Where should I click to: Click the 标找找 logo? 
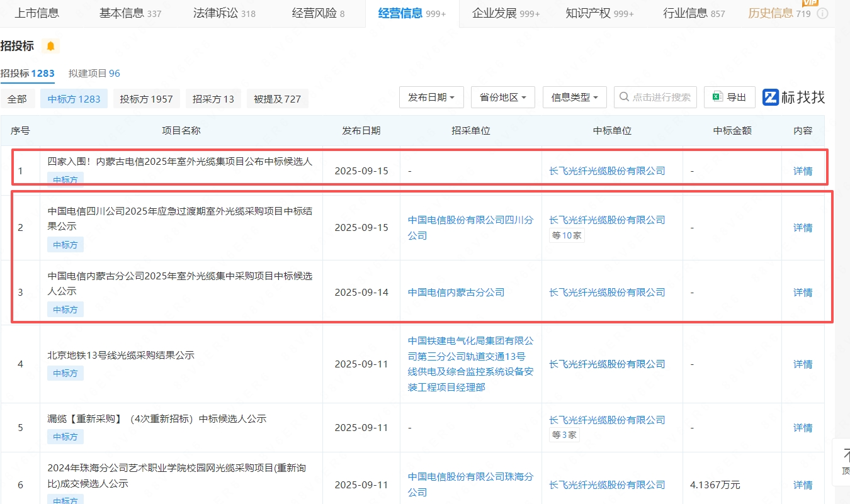coord(793,97)
